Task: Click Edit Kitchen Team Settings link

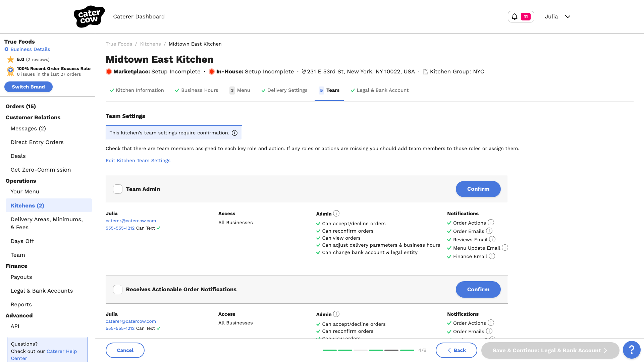Action: (x=138, y=161)
